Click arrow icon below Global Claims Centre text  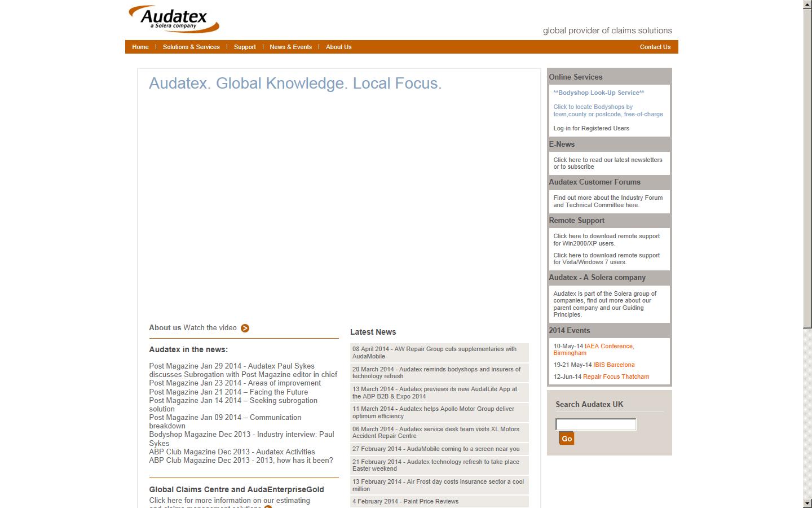[267, 506]
